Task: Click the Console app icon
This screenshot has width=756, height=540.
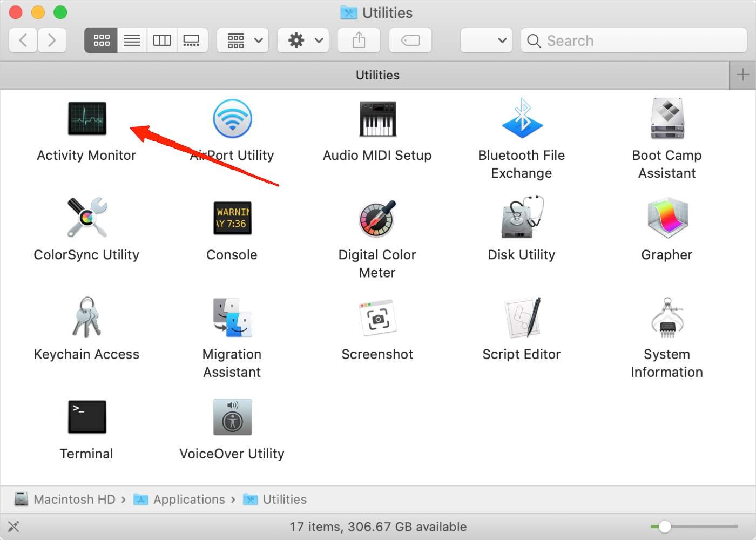Action: (232, 218)
